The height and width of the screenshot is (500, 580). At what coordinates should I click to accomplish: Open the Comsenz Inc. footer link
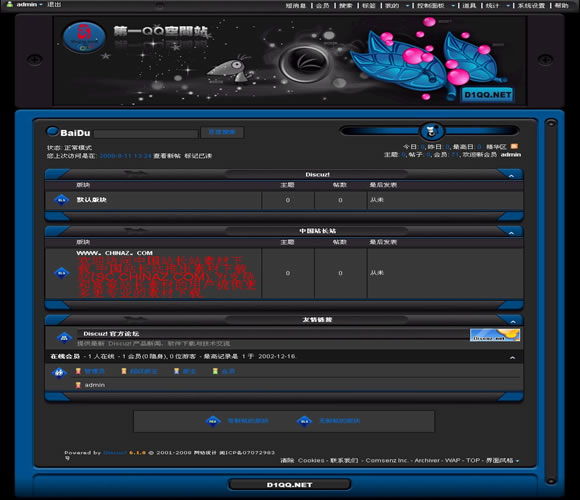tap(387, 460)
